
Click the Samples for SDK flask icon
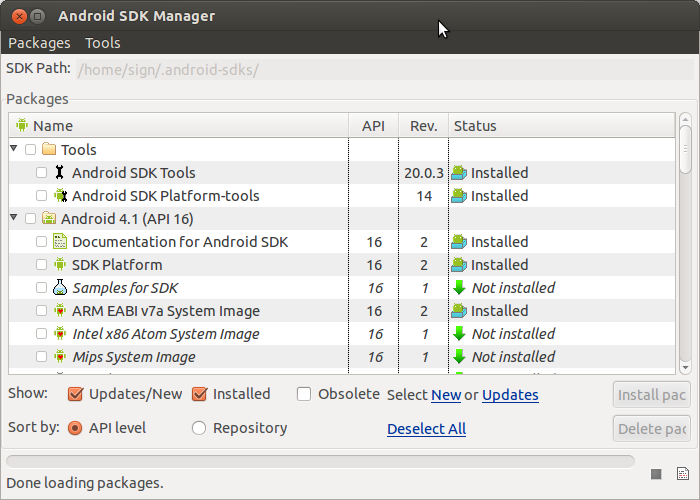coord(60,288)
